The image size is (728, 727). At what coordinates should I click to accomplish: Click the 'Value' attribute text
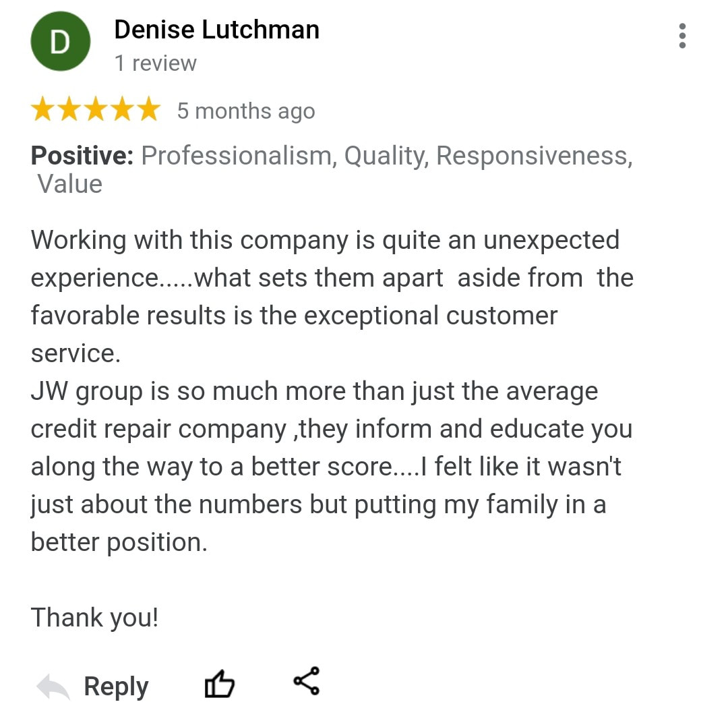pyautogui.click(x=69, y=184)
